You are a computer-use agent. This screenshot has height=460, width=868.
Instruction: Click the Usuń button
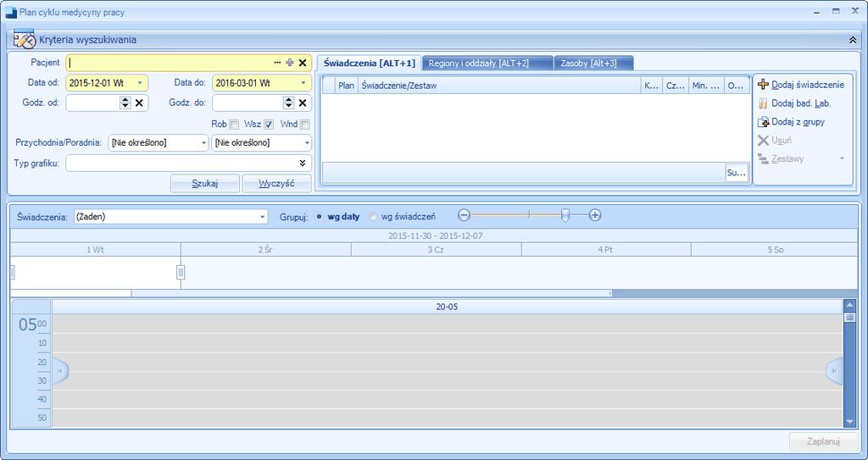(775, 141)
